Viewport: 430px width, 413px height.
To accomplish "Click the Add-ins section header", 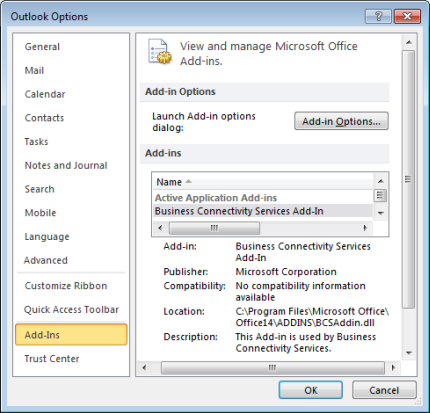I will pos(264,153).
